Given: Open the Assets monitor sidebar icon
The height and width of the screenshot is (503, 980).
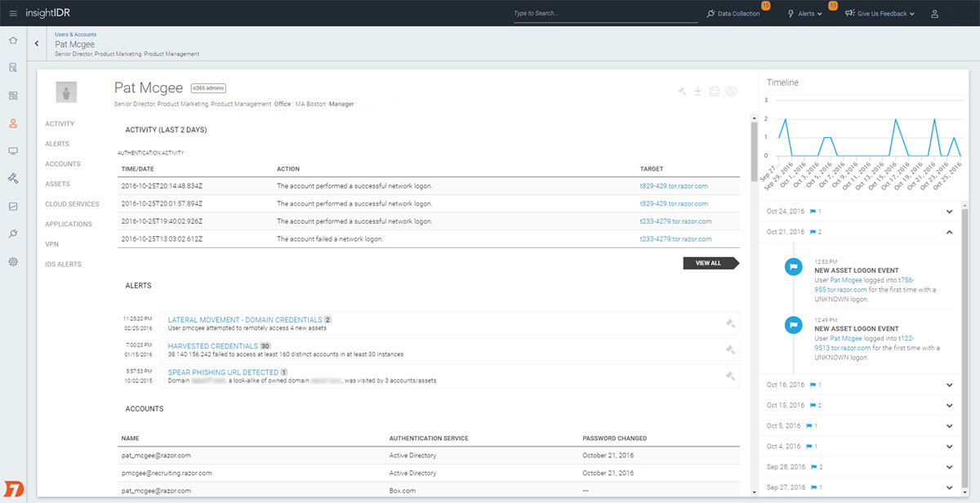Looking at the screenshot, I should [x=13, y=151].
